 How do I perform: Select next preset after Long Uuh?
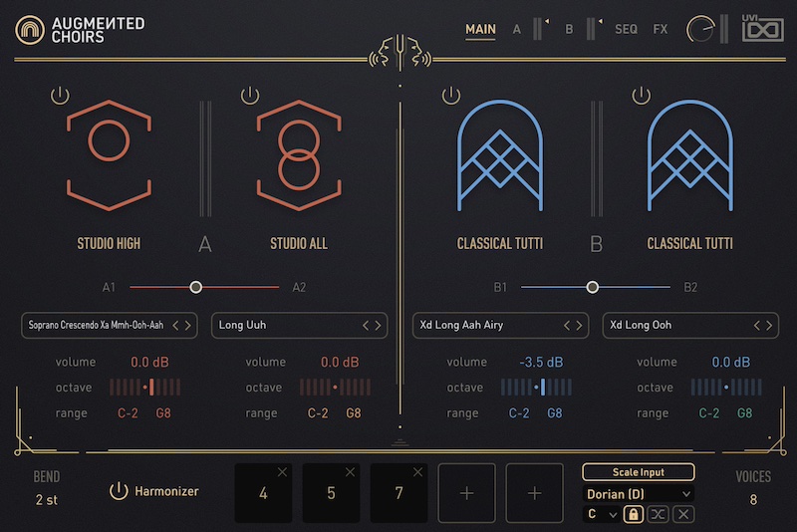point(379,326)
